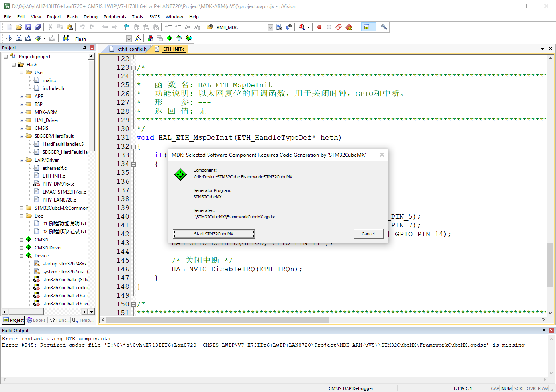The image size is (556, 392).
Task: Pin the Build Output panel
Action: click(x=544, y=331)
